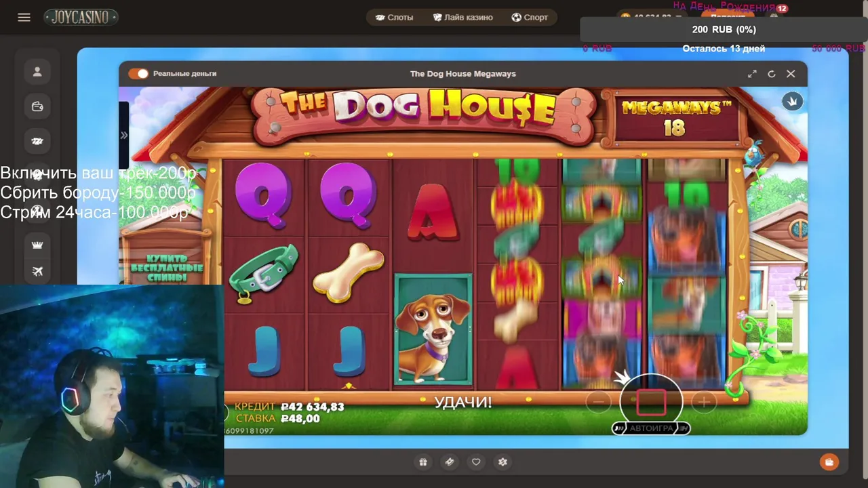Click the Осталось 13 дней text
The image size is (868, 488).
click(x=724, y=48)
